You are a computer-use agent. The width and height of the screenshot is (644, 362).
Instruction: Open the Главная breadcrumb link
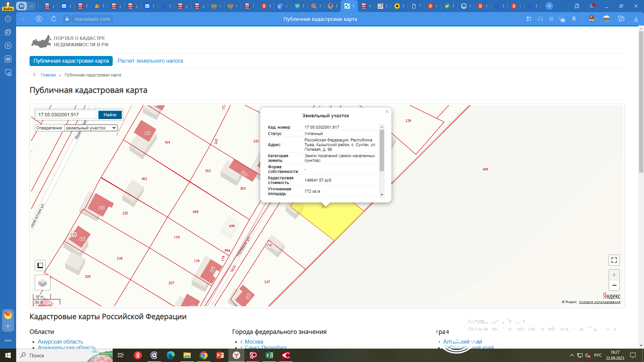pyautogui.click(x=48, y=75)
